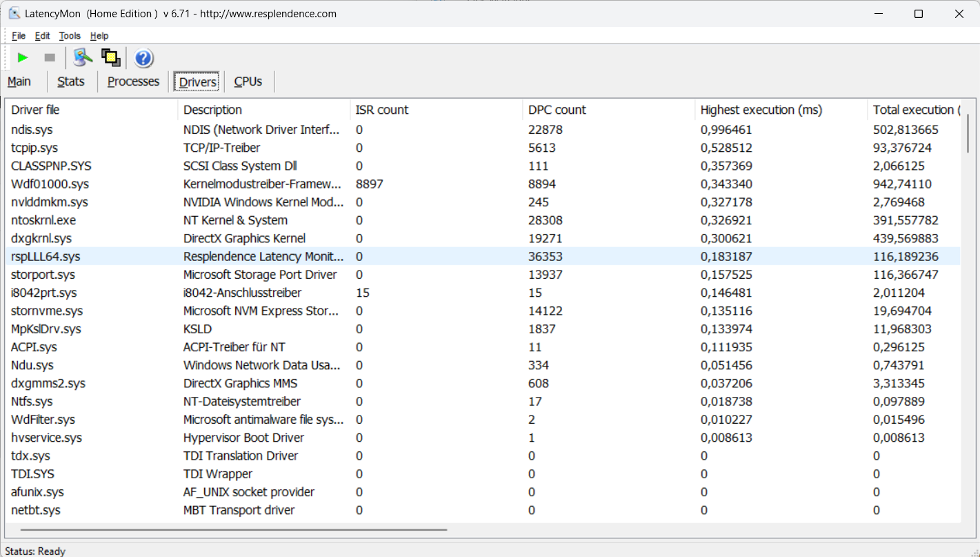Sort by Highest execution (ms) column header
The image size is (980, 557).
coord(761,110)
